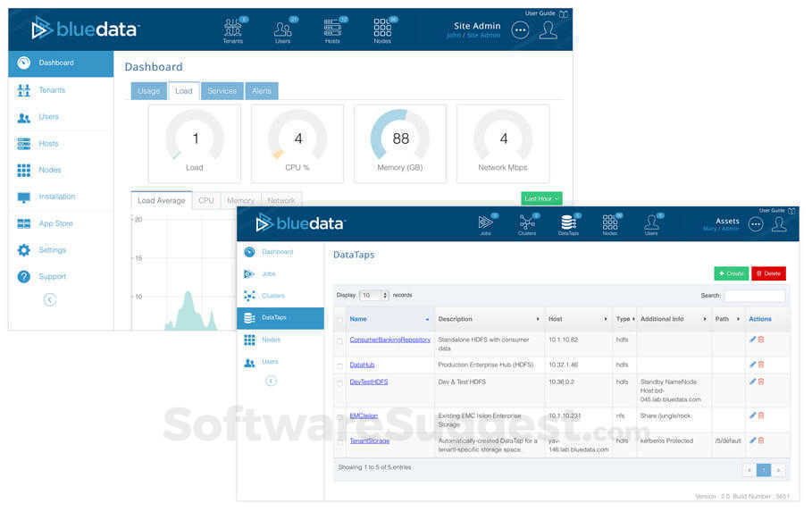This screenshot has height=512, width=812.
Task: Collapse the left dashboard sidebar arrow
Action: [50, 300]
